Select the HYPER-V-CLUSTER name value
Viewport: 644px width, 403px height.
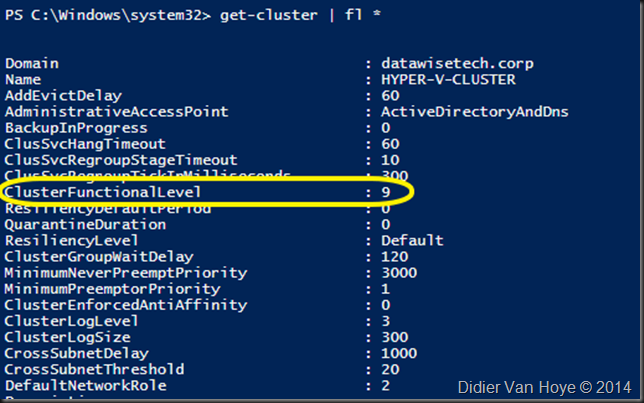448,79
